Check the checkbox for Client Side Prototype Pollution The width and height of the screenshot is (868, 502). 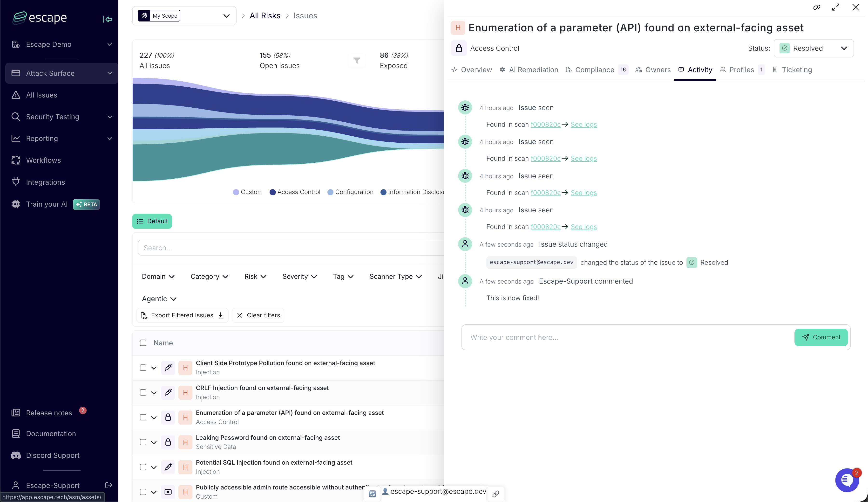[x=143, y=368]
